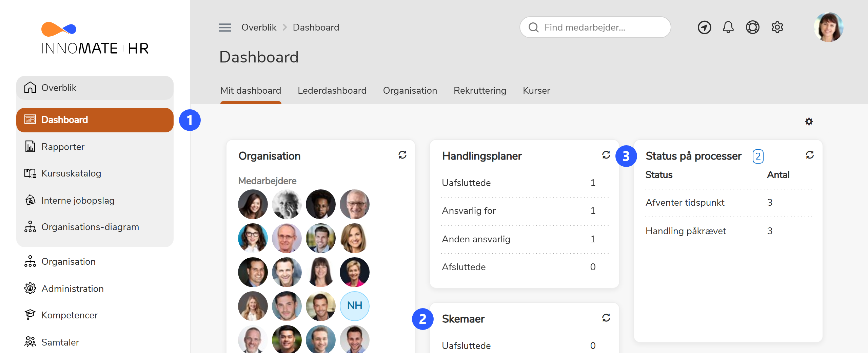Click the Antal column header
Viewport: 868px width, 353px height.
tap(778, 175)
